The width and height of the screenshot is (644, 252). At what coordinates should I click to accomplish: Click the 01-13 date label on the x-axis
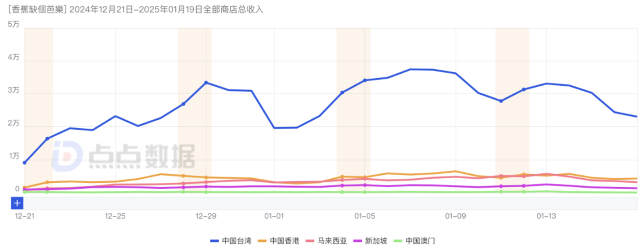pos(546,216)
